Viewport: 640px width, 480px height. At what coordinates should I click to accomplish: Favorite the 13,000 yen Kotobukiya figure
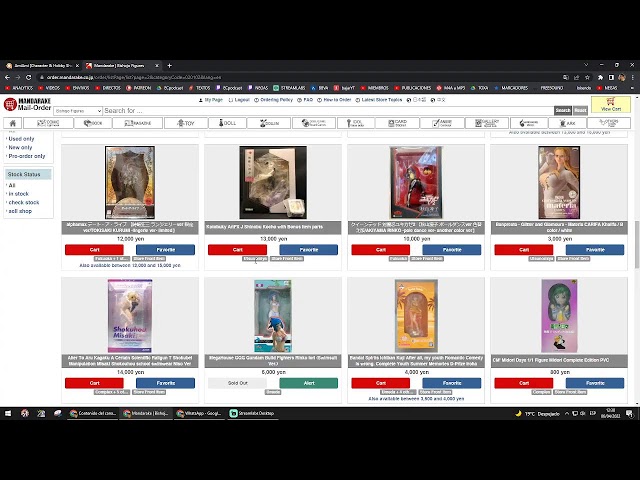coord(309,250)
